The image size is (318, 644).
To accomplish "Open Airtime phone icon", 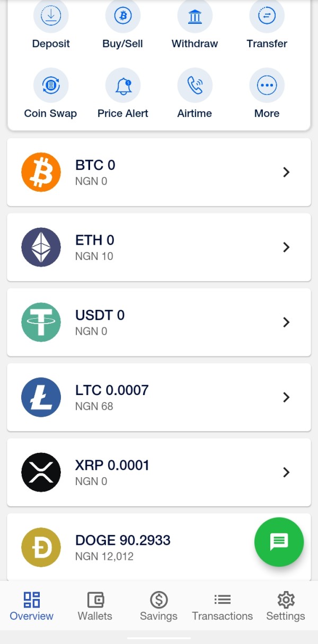I will tap(195, 85).
